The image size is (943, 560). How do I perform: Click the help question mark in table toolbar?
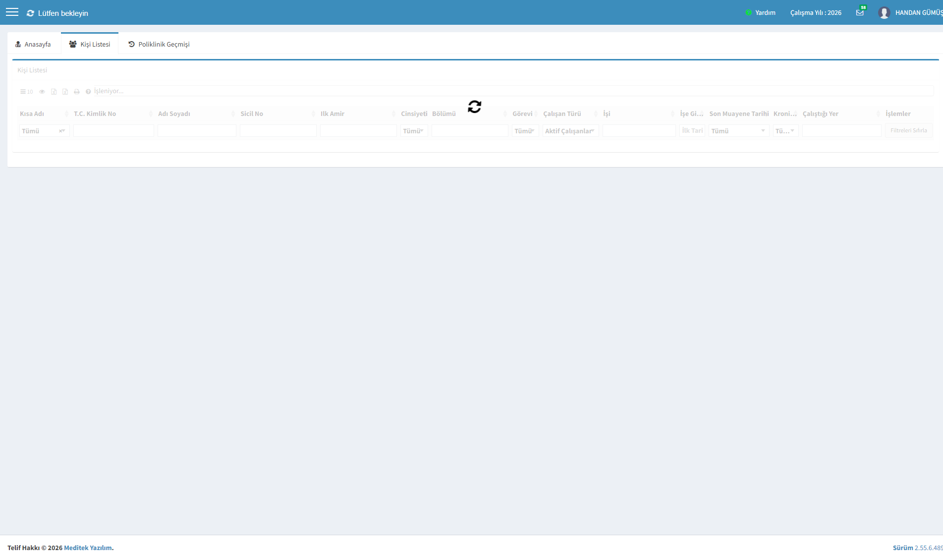click(x=88, y=92)
